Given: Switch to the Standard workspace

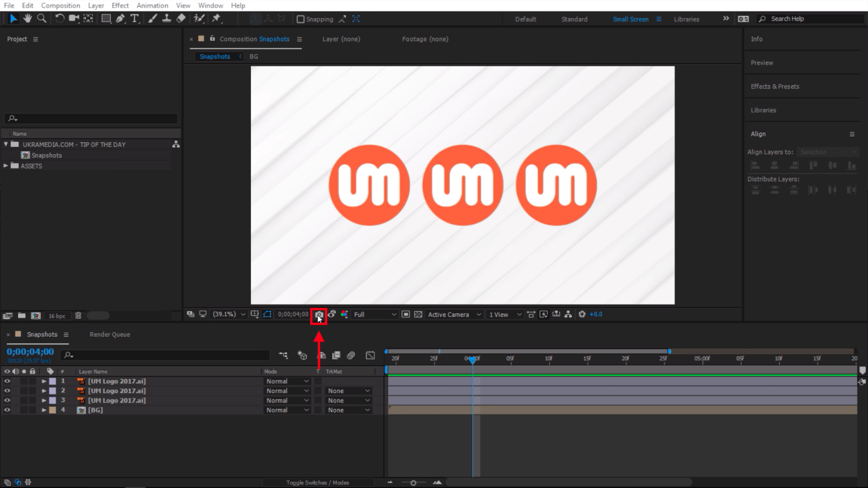Looking at the screenshot, I should 574,19.
